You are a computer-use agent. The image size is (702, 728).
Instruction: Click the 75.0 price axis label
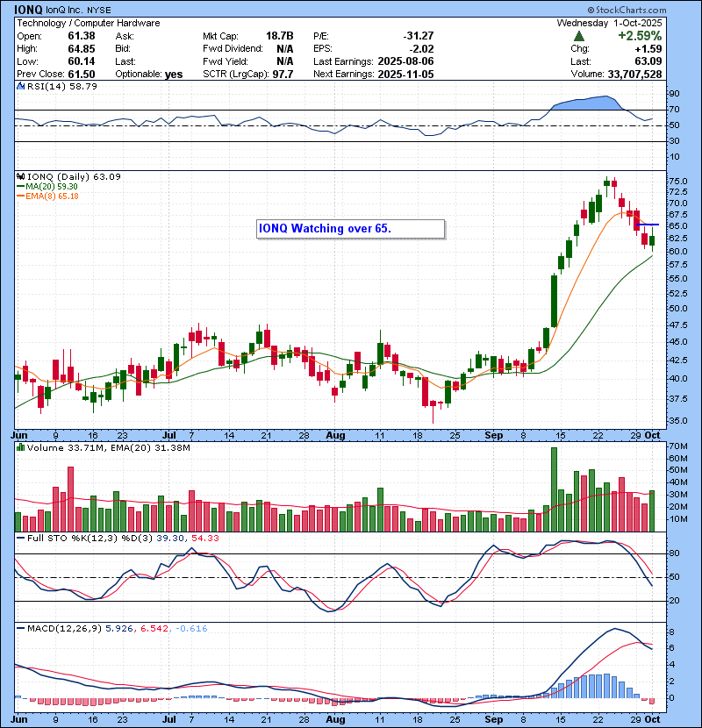coord(677,181)
